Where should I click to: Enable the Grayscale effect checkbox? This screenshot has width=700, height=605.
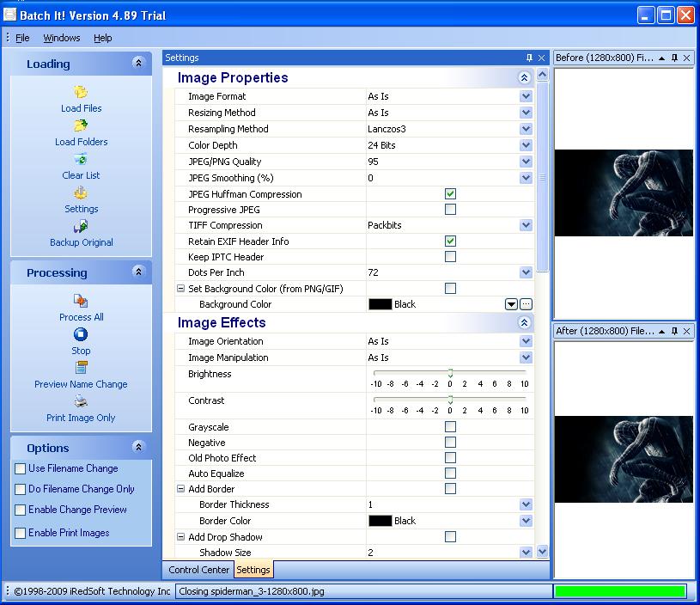pos(450,427)
